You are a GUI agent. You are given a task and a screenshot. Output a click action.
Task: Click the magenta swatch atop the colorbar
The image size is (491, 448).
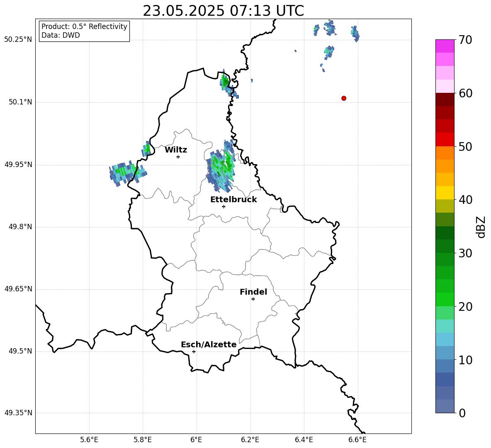[445, 46]
